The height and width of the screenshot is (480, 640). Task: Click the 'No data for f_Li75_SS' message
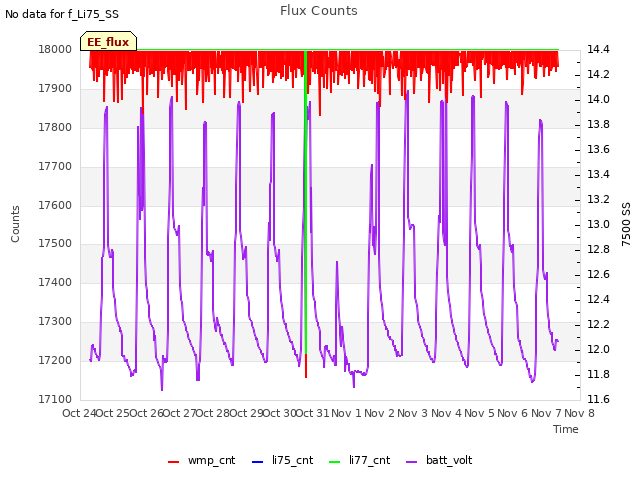click(62, 14)
